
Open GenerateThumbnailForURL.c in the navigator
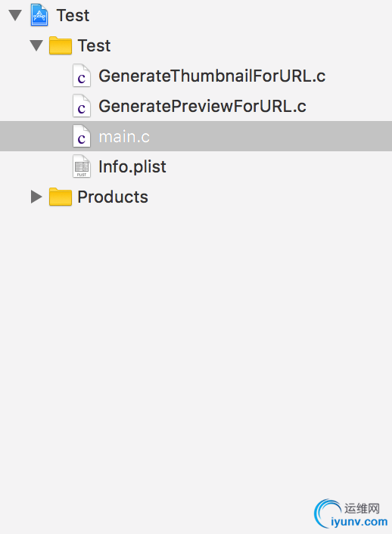[212, 76]
